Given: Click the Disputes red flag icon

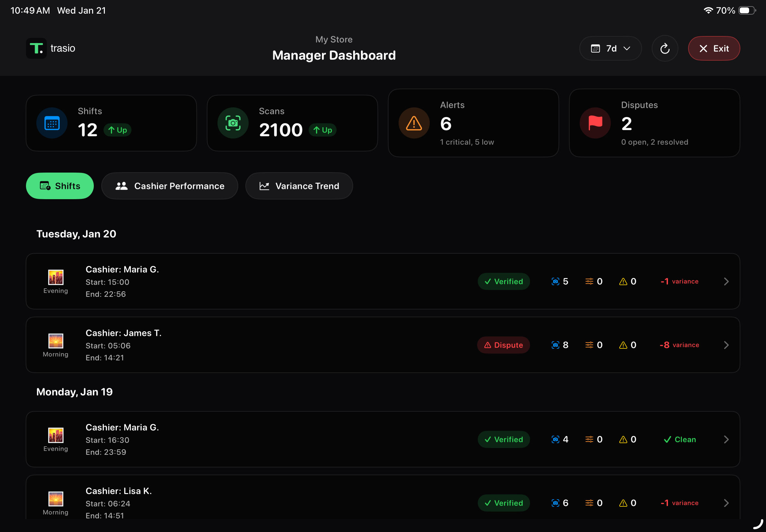Looking at the screenshot, I should point(595,123).
